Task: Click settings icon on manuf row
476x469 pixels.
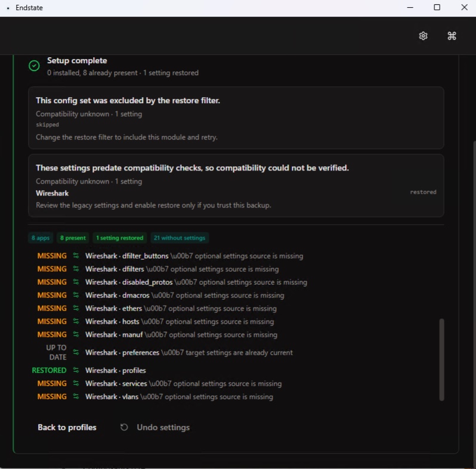Action: (x=76, y=334)
